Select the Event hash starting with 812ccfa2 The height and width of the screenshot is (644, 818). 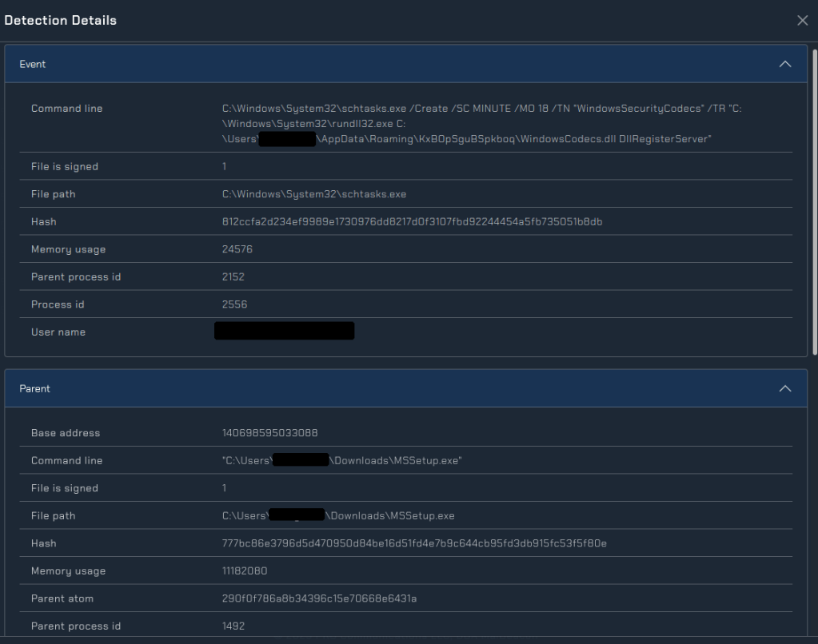tap(412, 222)
